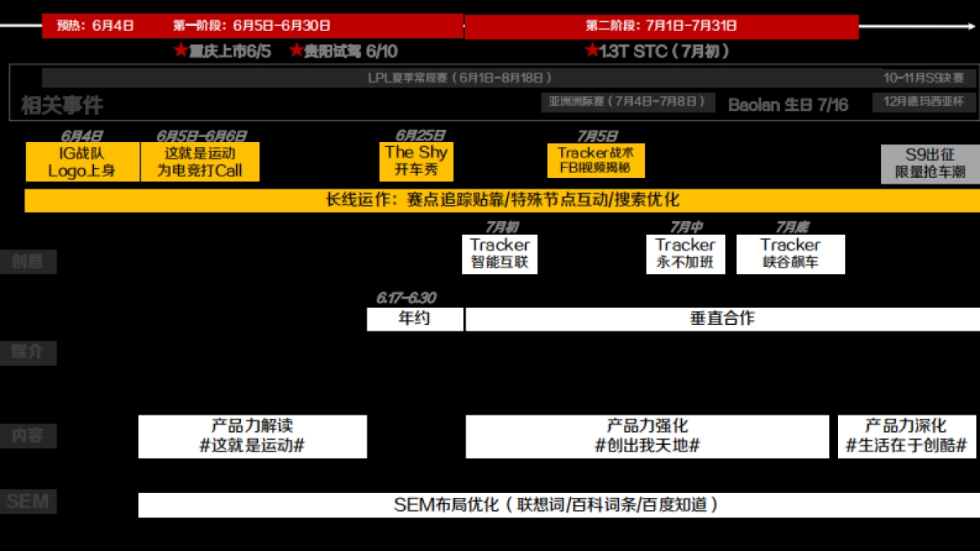Select the 第二阶段 7月1日-7月31日 red phase bar
The width and height of the screenshot is (980, 551).
coord(661,26)
